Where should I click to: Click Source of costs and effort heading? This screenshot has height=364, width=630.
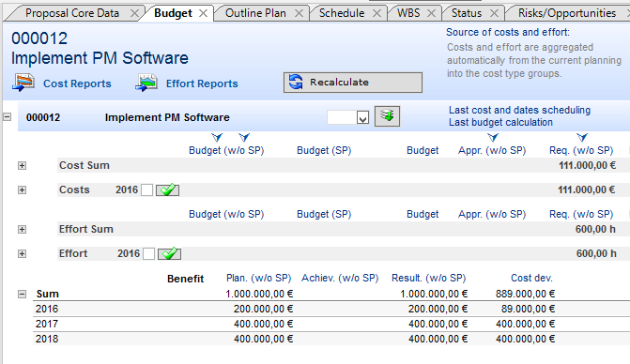[508, 32]
